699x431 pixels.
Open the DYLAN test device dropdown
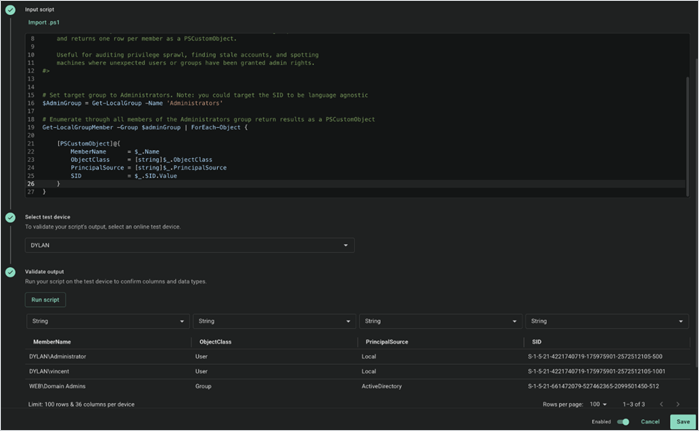coord(189,245)
